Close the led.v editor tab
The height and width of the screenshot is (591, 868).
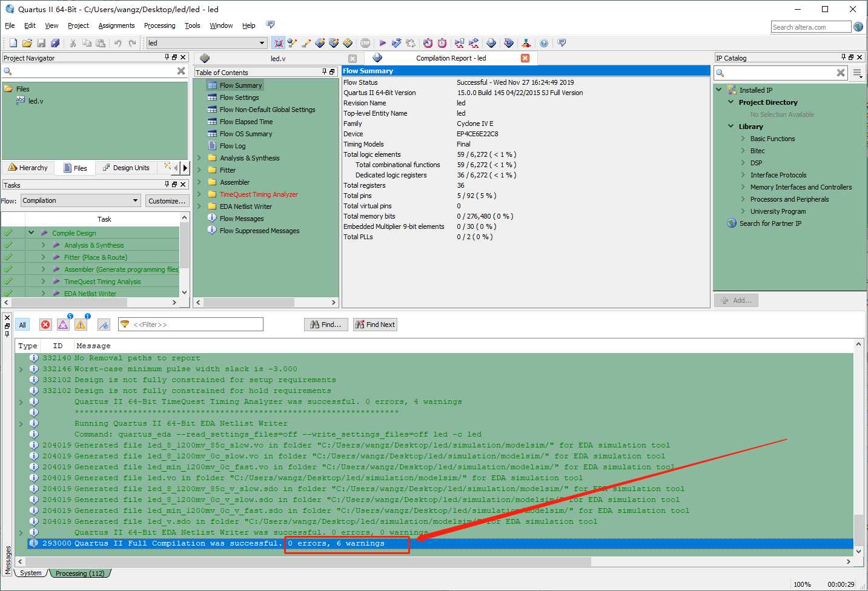[353, 59]
